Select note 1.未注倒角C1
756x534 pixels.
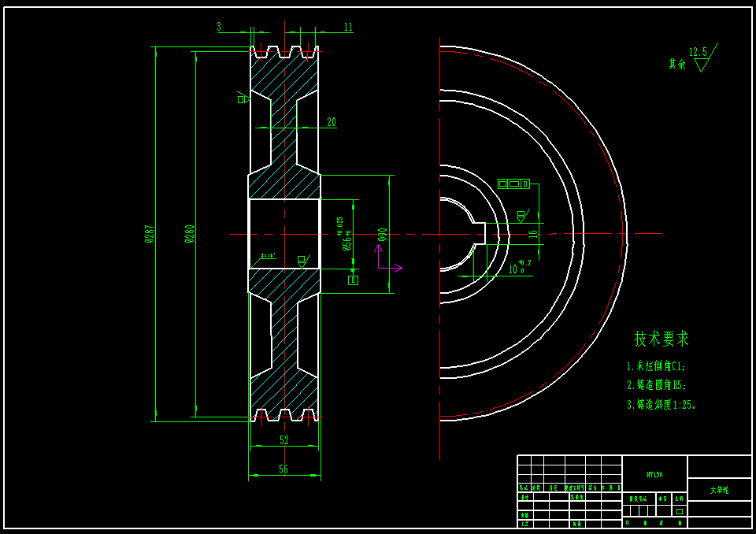tap(656, 366)
